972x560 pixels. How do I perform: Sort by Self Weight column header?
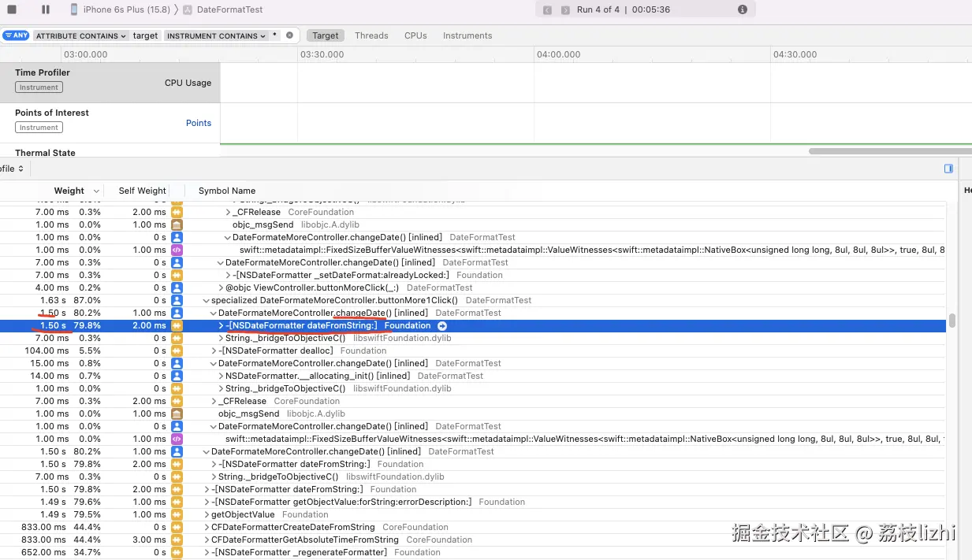pyautogui.click(x=142, y=191)
